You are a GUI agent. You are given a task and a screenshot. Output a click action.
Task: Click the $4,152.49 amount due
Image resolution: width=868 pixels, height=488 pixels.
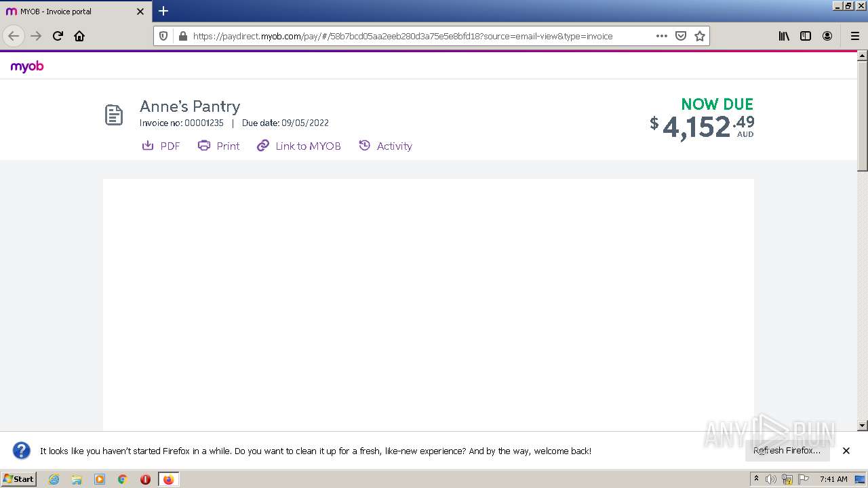click(x=702, y=127)
